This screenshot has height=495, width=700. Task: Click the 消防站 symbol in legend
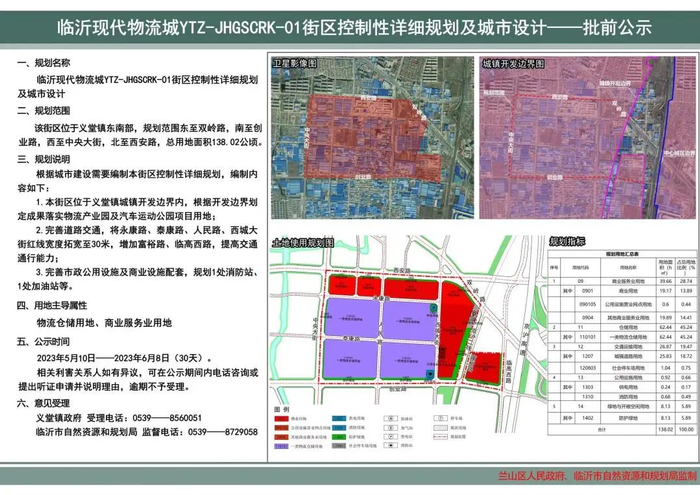391,445
